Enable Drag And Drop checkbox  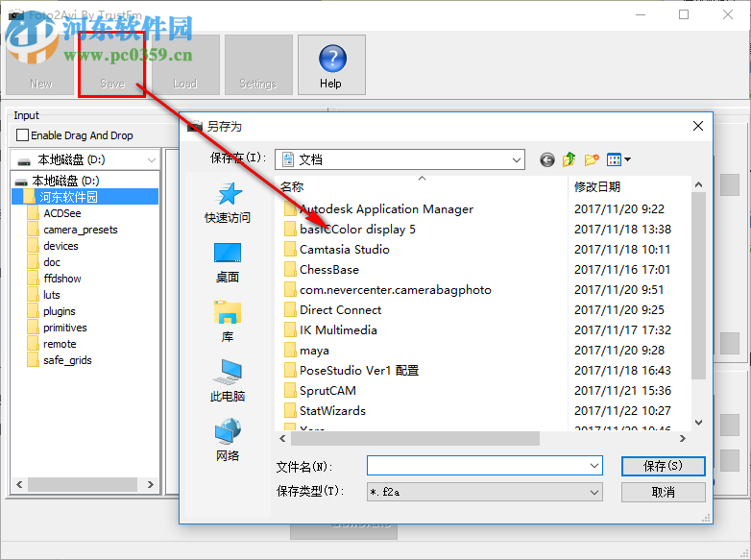tap(22, 135)
